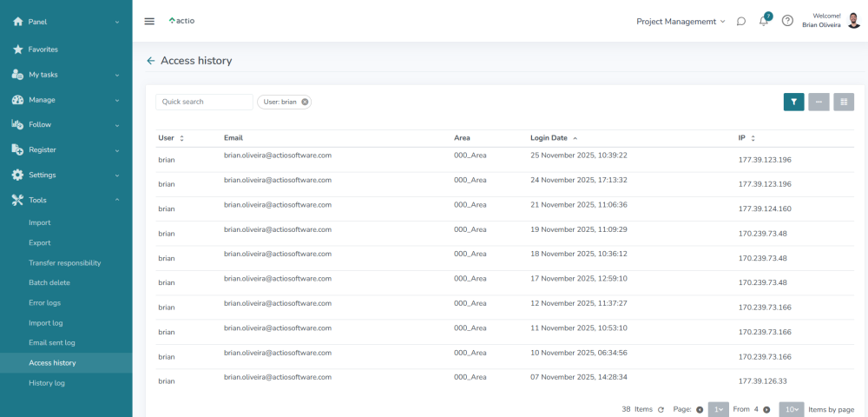Click the Tools wrench icon

click(17, 200)
